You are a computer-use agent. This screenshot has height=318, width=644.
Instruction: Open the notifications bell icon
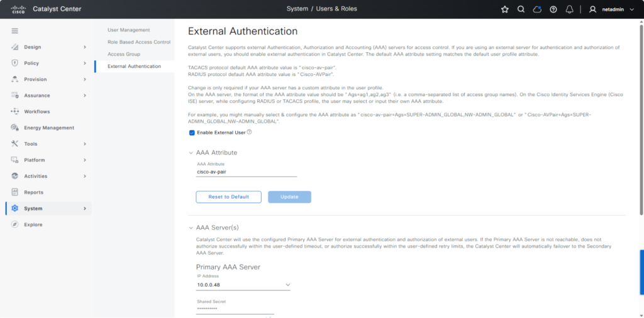point(569,9)
